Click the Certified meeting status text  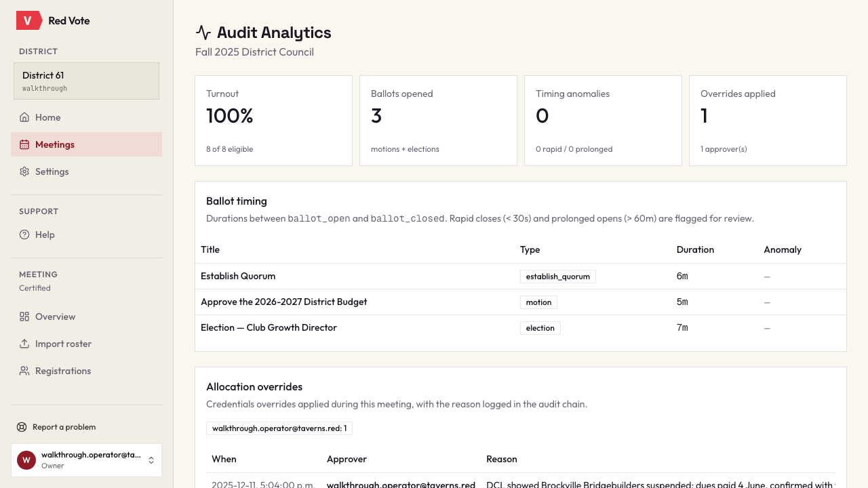tap(35, 288)
